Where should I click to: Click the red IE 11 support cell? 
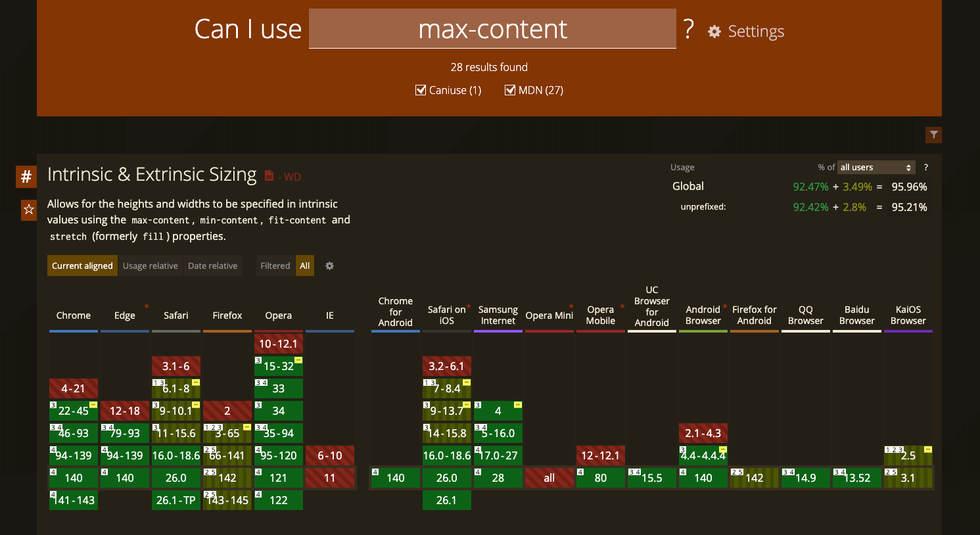coord(330,478)
